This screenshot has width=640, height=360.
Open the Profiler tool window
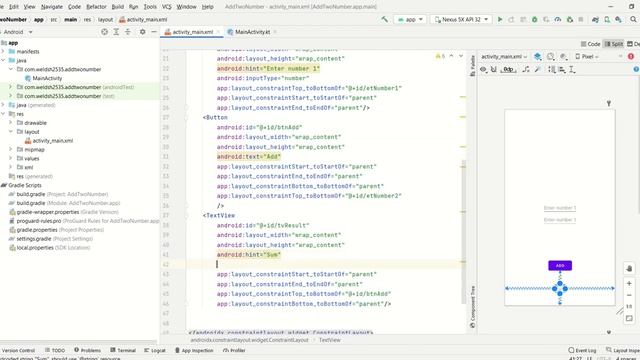pos(234,350)
